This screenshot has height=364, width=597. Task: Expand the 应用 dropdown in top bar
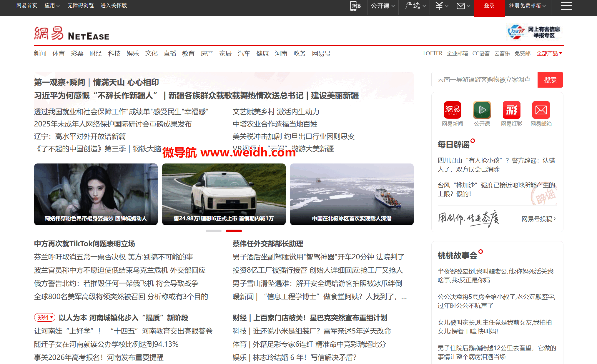coord(52,6)
